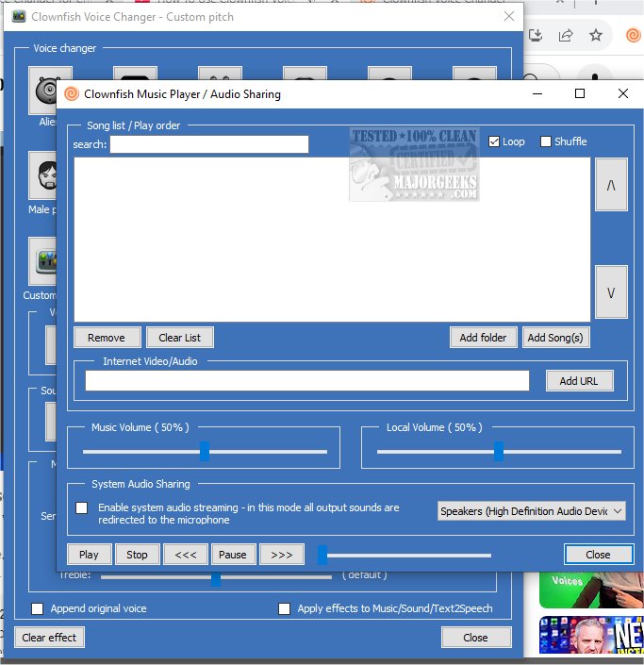Maximize the Music Player window
Screen dimensions: 644x665
point(580,93)
